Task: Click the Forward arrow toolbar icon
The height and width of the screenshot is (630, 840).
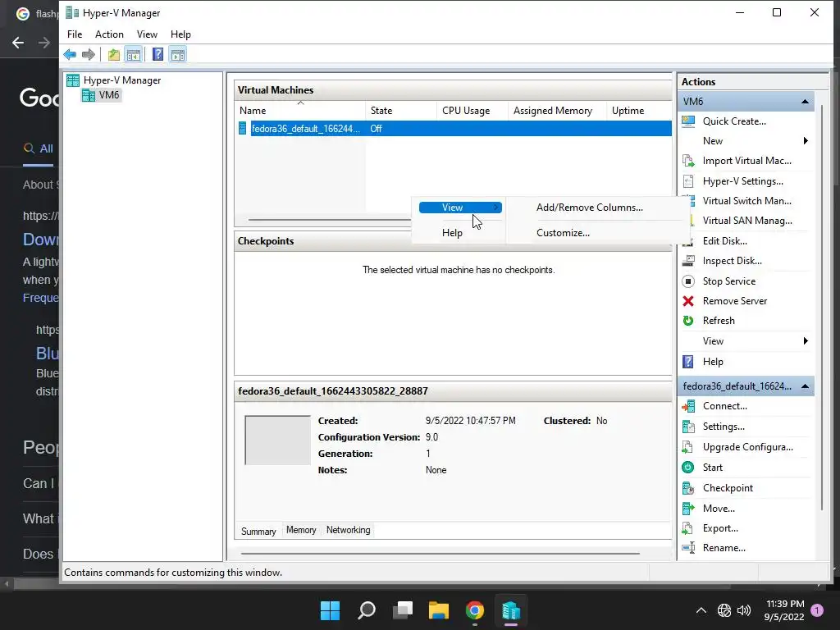Action: (x=89, y=54)
